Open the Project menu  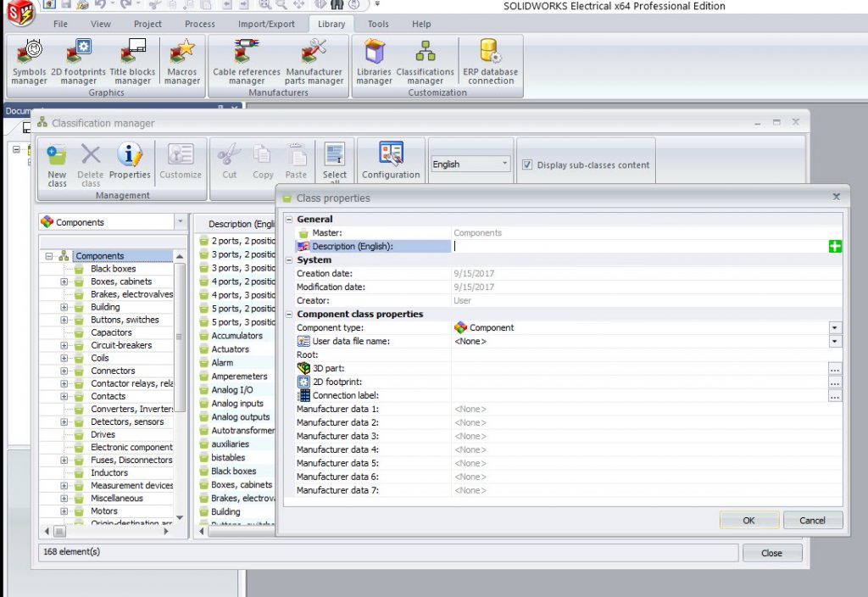coord(147,25)
